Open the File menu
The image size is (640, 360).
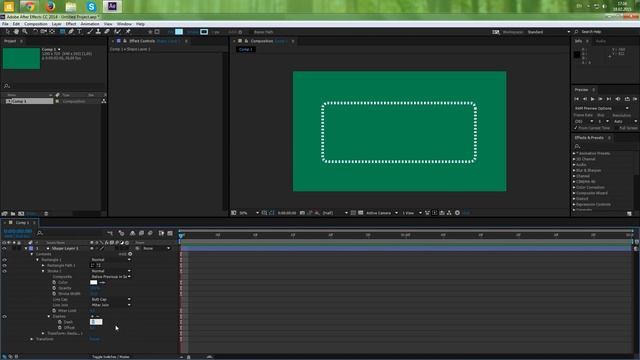(5, 24)
